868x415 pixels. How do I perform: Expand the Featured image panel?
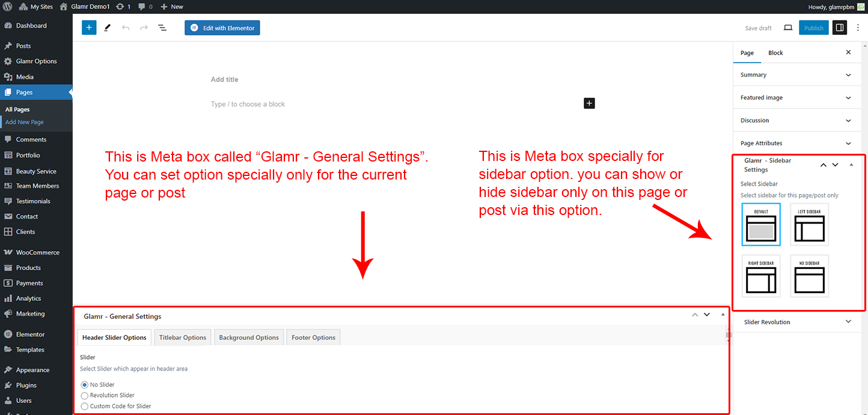(x=796, y=97)
